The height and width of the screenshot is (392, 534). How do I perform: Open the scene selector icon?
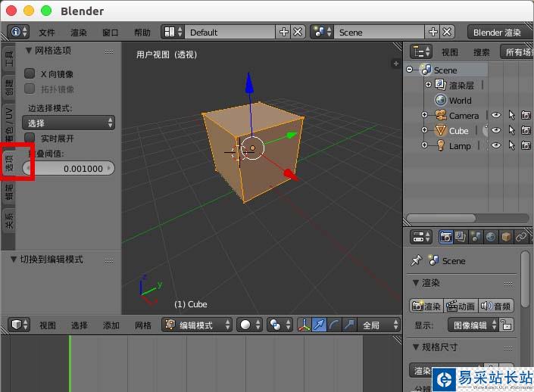(x=322, y=32)
